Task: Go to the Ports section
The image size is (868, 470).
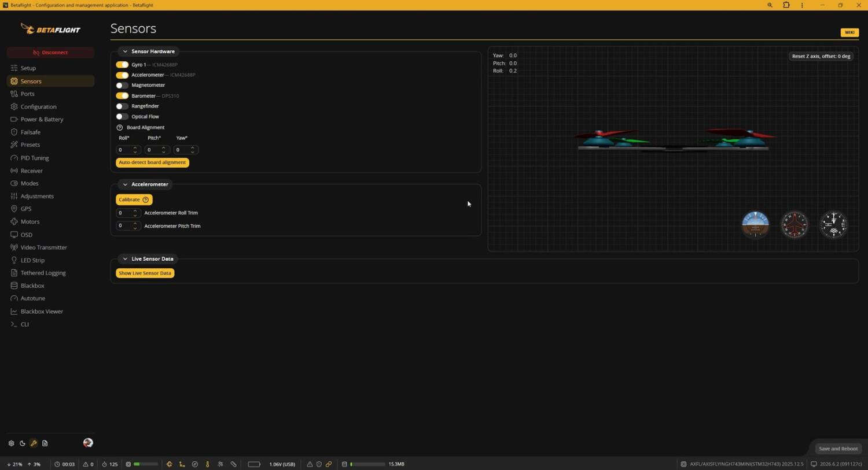Action: [x=50, y=94]
